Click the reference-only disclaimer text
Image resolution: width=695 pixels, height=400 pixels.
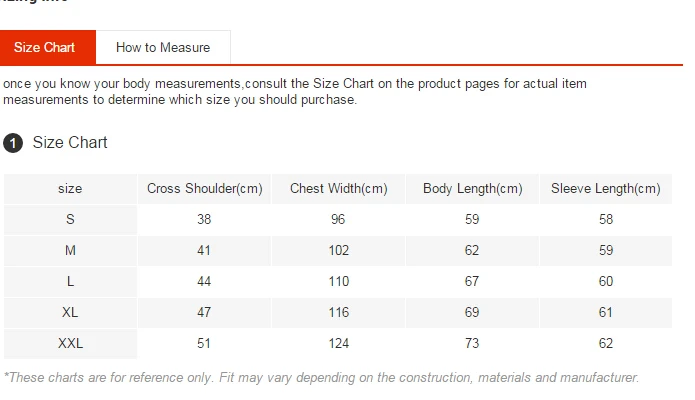321,377
